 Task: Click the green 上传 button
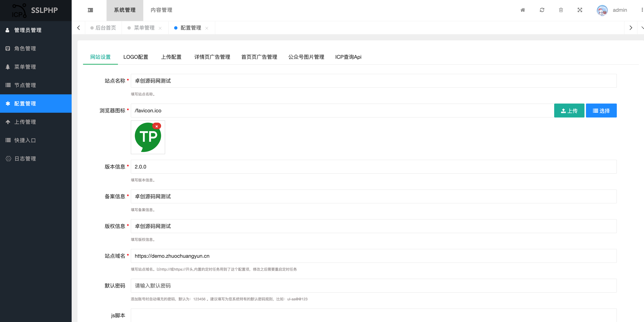569,110
